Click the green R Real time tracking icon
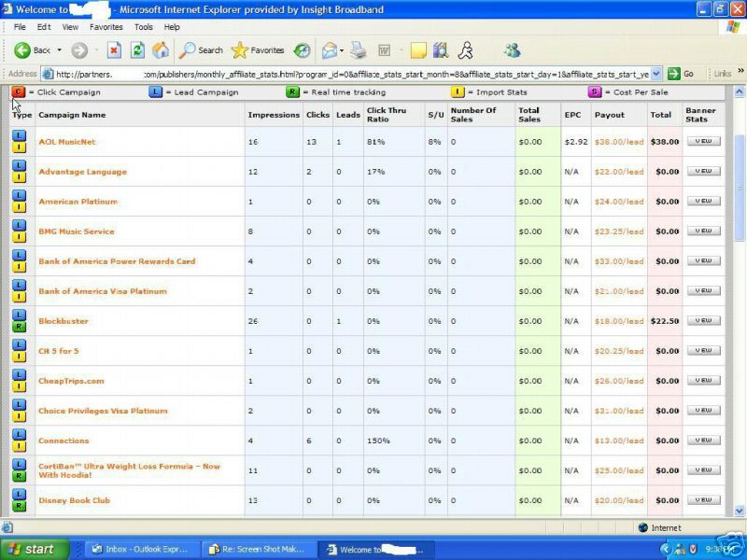747x560 pixels. [x=292, y=91]
